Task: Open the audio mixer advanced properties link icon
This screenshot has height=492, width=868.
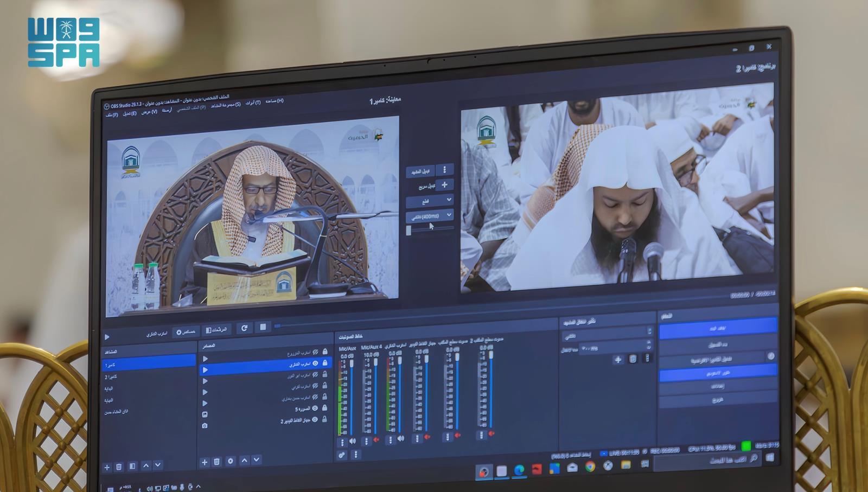Action: [342, 455]
